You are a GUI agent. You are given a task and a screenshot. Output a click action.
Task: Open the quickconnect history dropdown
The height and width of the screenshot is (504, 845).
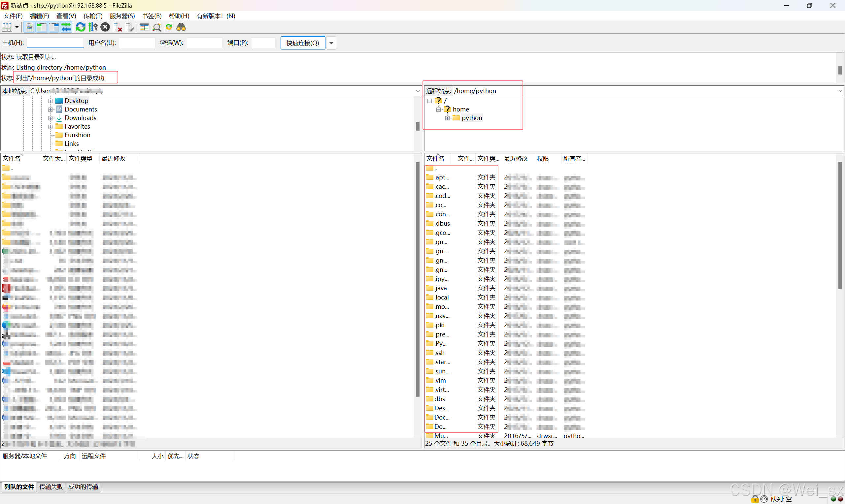(331, 43)
